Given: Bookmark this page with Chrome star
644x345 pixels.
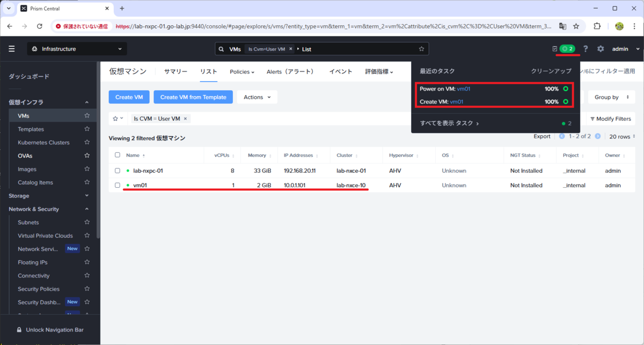Looking at the screenshot, I should tap(576, 26).
